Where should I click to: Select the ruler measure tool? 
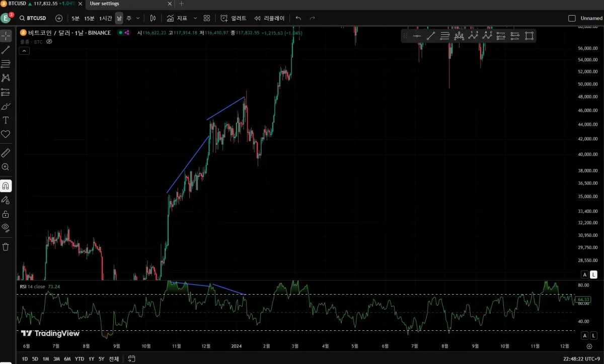[x=6, y=153]
